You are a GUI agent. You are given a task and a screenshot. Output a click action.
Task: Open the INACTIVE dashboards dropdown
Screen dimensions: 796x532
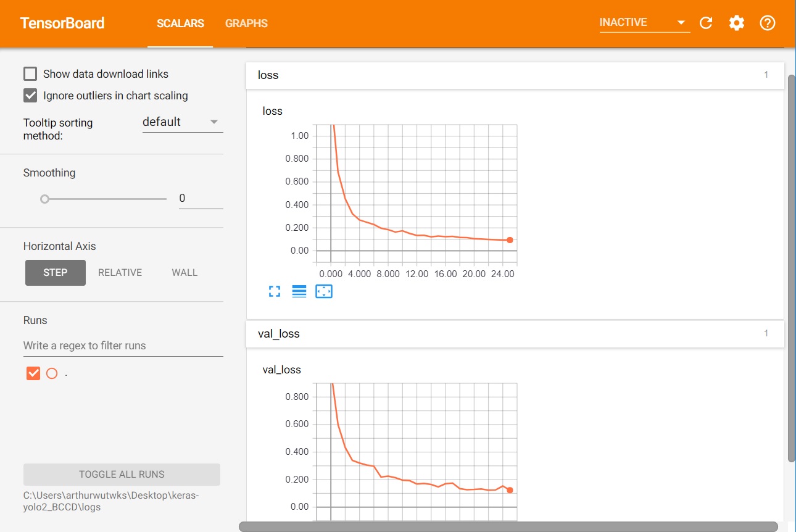[x=644, y=23]
